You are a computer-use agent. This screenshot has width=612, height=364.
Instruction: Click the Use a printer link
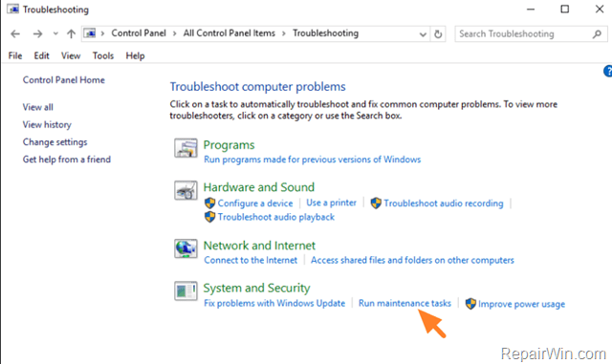[x=331, y=203]
